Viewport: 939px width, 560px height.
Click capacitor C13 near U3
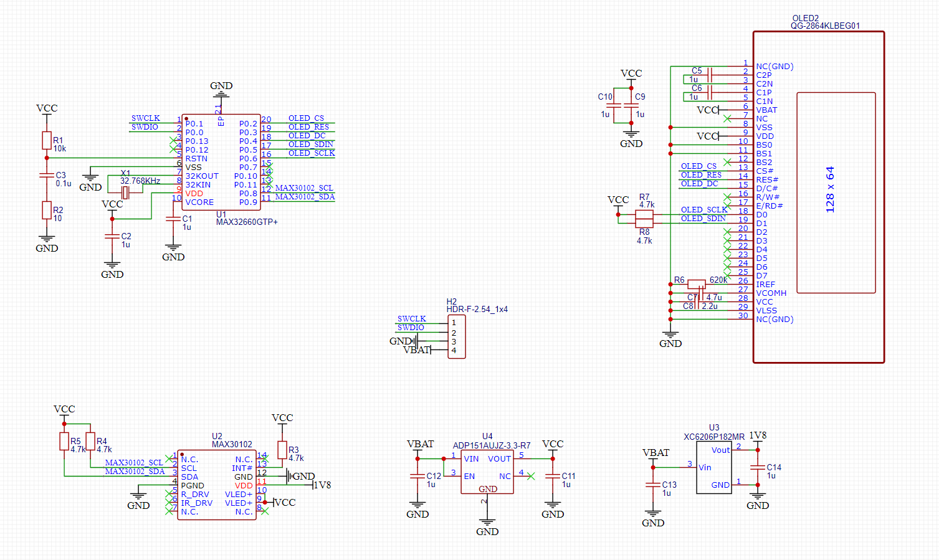[x=653, y=485]
